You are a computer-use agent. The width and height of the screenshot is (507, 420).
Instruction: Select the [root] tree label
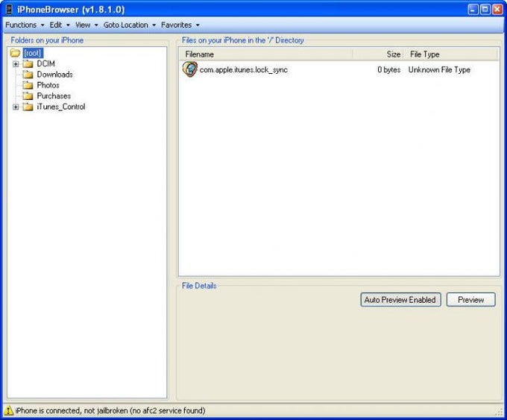tap(33, 53)
